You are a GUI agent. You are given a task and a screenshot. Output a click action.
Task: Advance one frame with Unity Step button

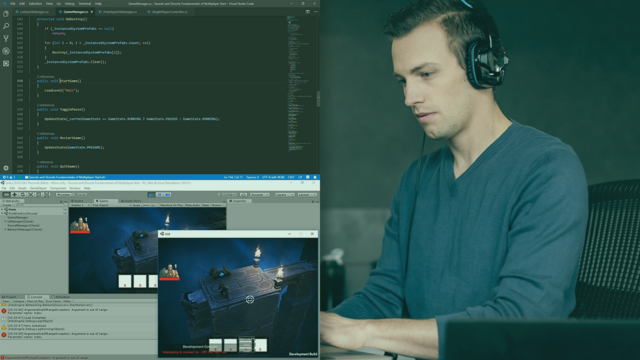pos(167,195)
